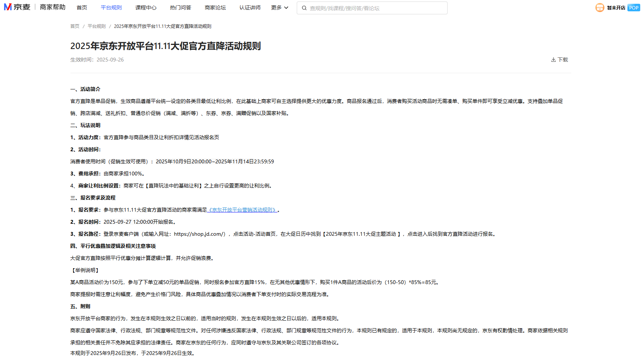Click the line 大促官方直降按照平行优惠分摊计算逻辑计算

coord(143,258)
